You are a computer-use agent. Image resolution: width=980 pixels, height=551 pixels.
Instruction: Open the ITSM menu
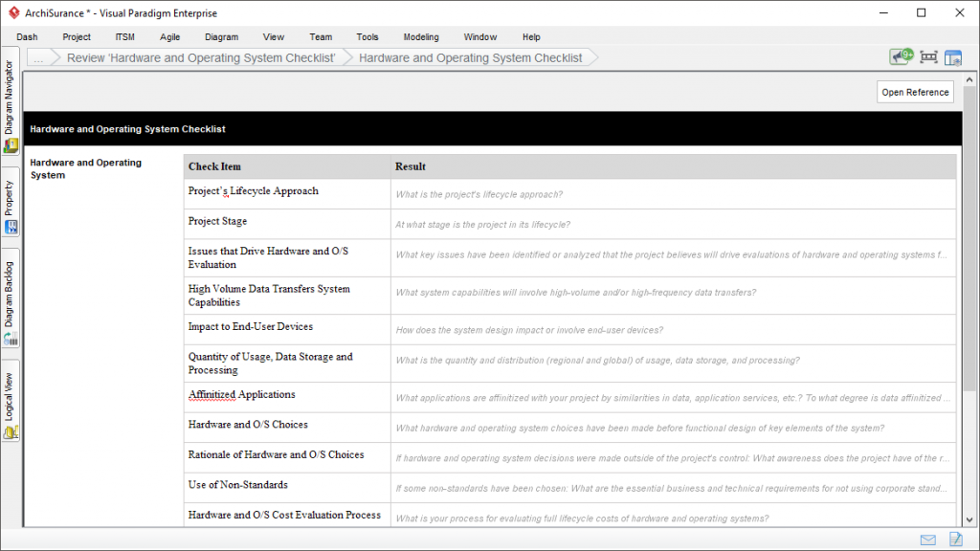click(125, 37)
